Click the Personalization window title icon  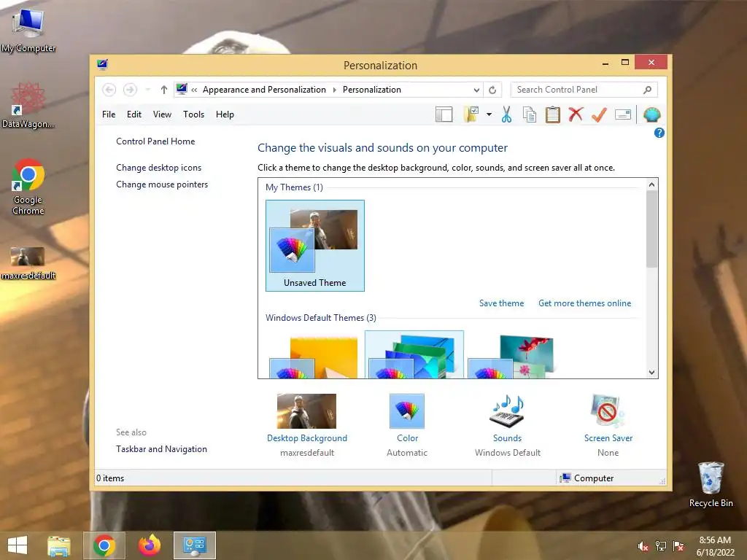tap(102, 64)
